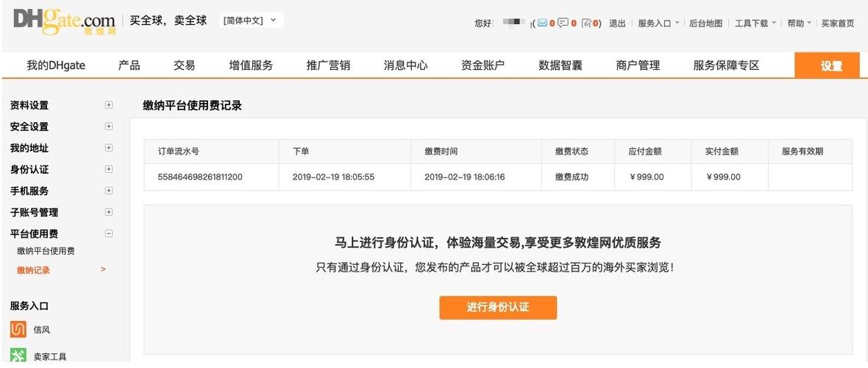
Task: Open the 增值服务 menu
Action: pyautogui.click(x=251, y=66)
